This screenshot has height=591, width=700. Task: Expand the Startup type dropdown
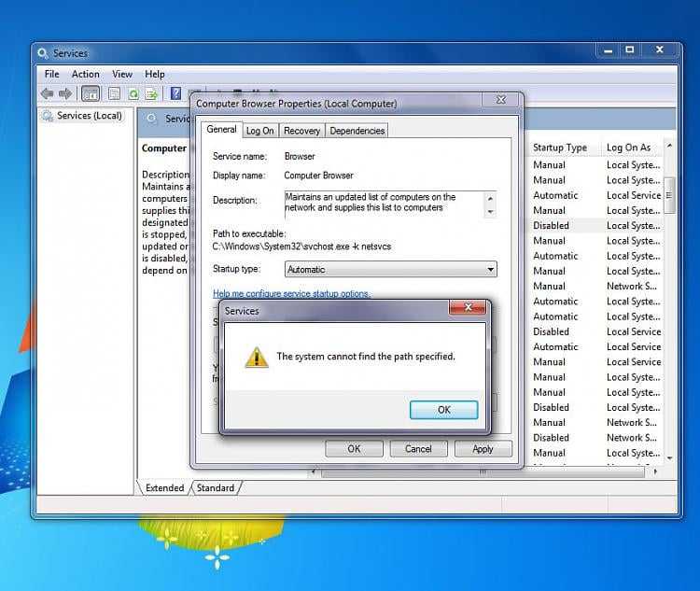pyautogui.click(x=490, y=270)
